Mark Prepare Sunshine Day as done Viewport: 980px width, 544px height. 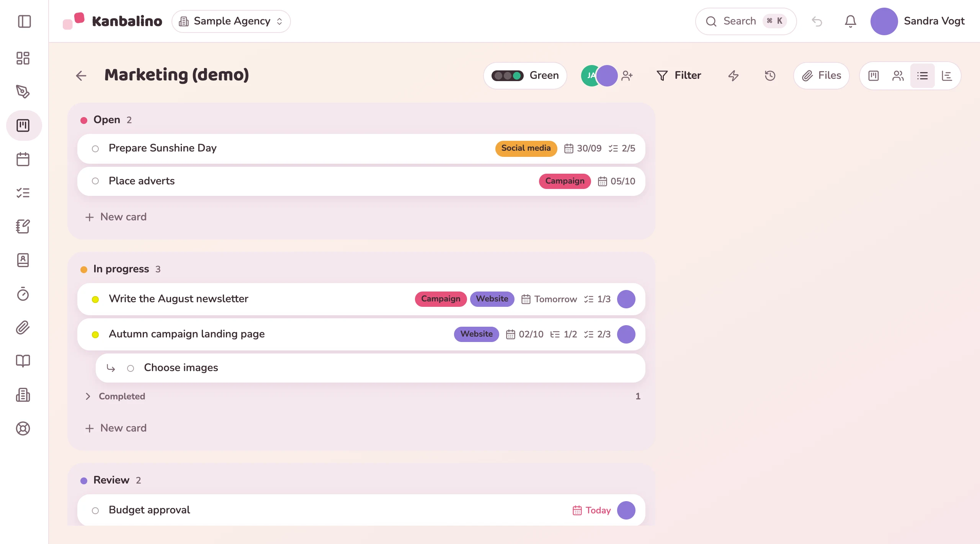coord(95,149)
